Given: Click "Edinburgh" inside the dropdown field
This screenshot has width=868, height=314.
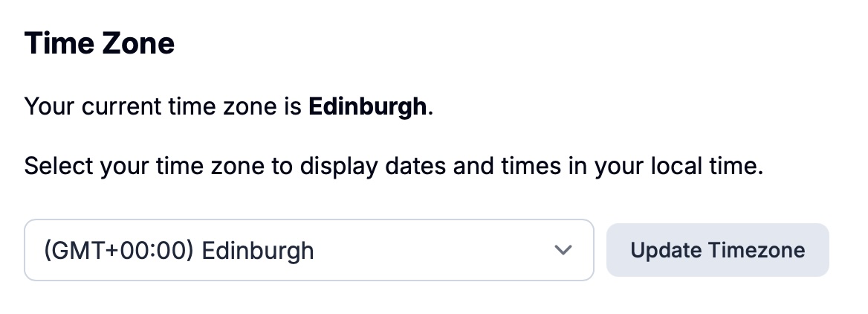Looking at the screenshot, I should pos(258,250).
